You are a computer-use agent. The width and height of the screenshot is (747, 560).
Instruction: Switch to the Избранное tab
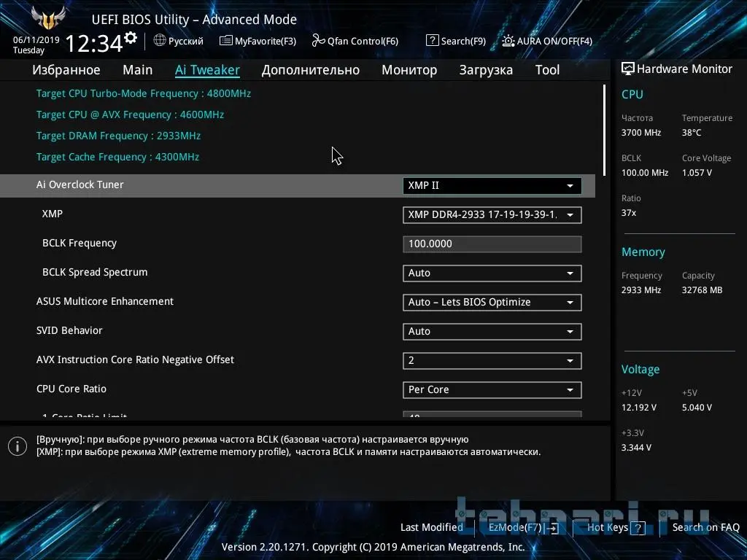click(x=66, y=70)
